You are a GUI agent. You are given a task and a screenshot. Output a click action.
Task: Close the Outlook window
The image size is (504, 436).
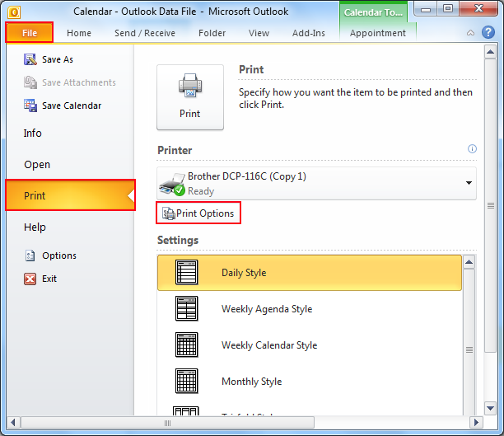[478, 9]
